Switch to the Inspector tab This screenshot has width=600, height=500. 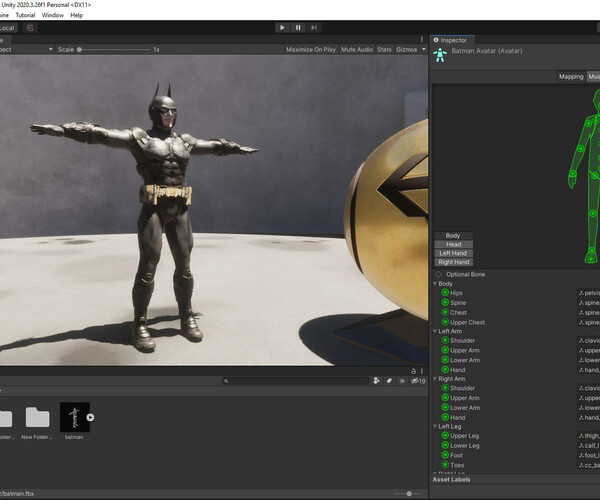tap(450, 40)
